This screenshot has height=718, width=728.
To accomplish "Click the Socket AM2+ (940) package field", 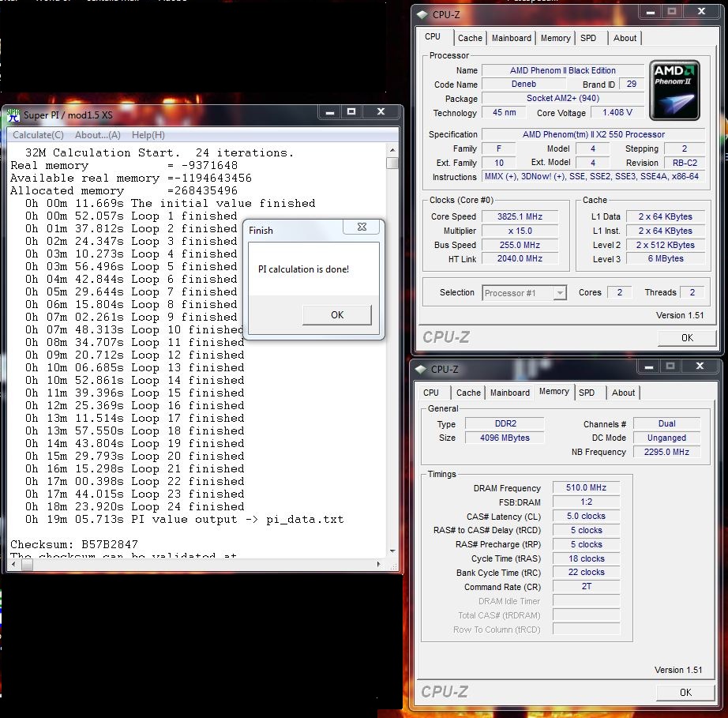I will (x=563, y=99).
